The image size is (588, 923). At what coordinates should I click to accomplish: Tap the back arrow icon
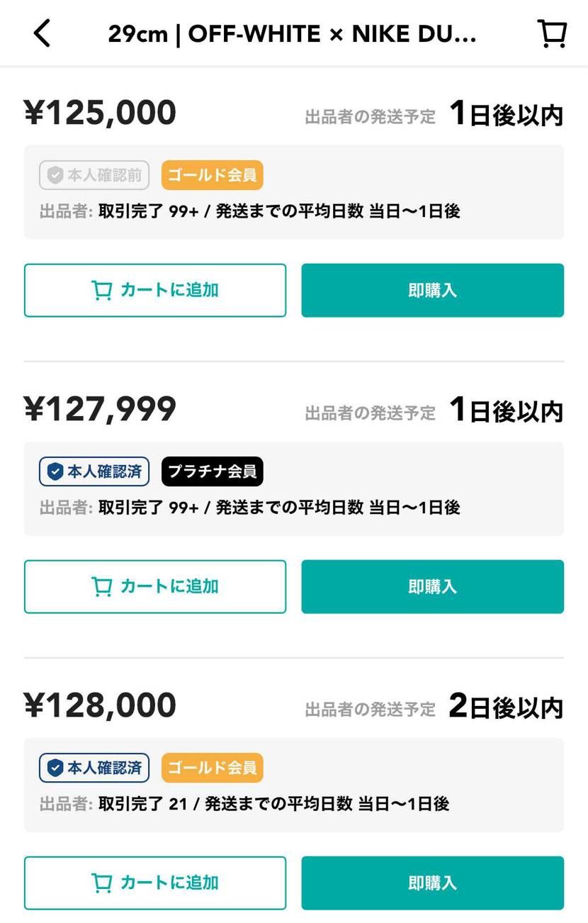[x=43, y=33]
